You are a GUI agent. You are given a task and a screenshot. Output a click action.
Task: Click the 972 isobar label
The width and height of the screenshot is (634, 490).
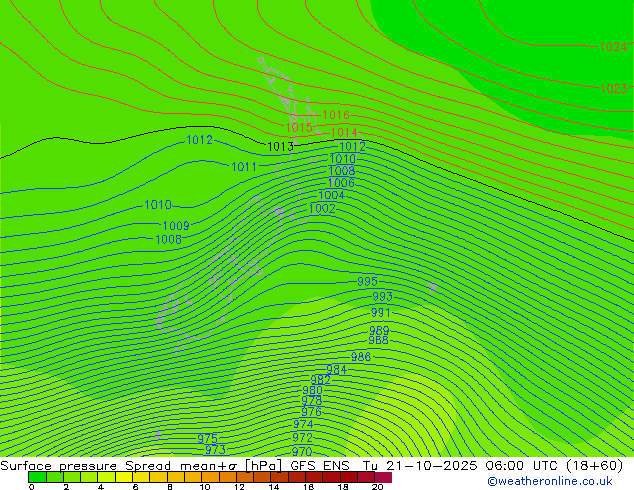pyautogui.click(x=302, y=437)
